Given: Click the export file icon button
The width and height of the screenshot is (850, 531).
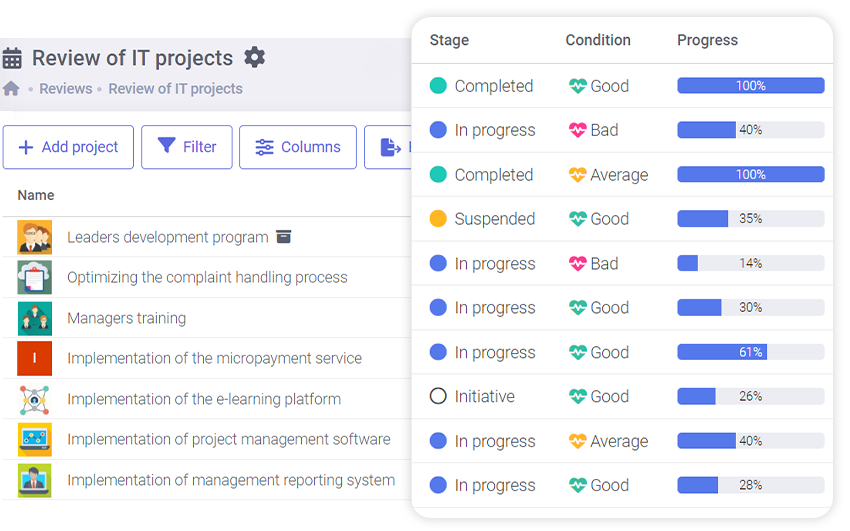Looking at the screenshot, I should point(390,147).
